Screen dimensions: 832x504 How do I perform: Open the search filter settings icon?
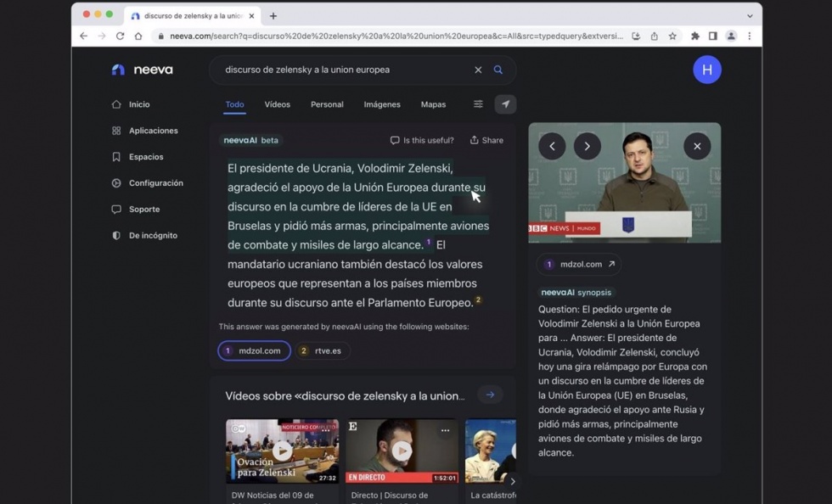(478, 104)
